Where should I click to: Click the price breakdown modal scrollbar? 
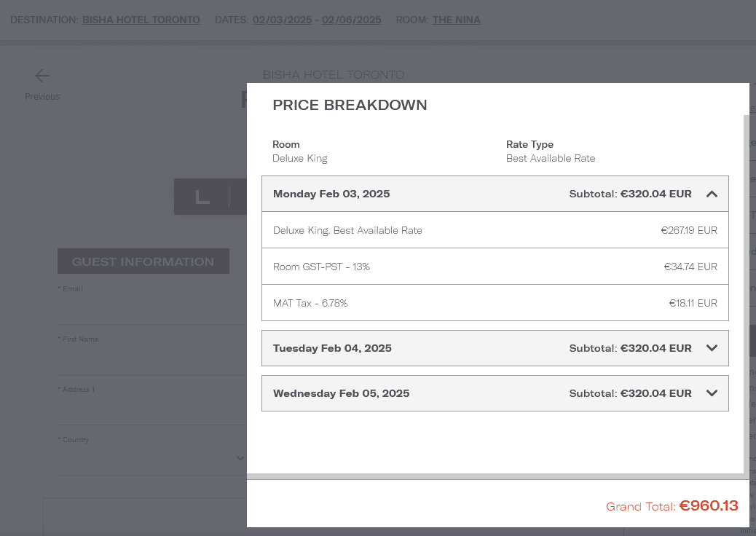746,291
